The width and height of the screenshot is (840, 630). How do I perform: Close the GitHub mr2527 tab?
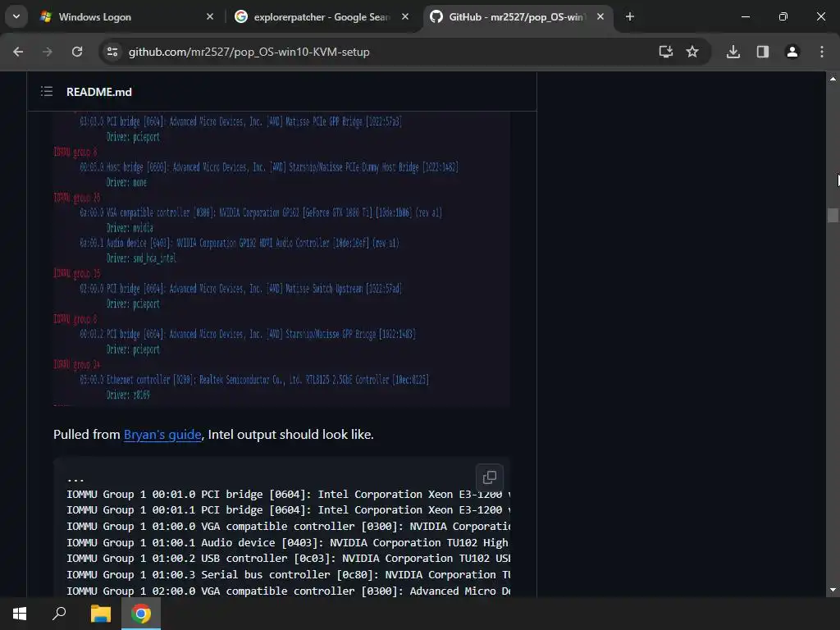coord(600,16)
